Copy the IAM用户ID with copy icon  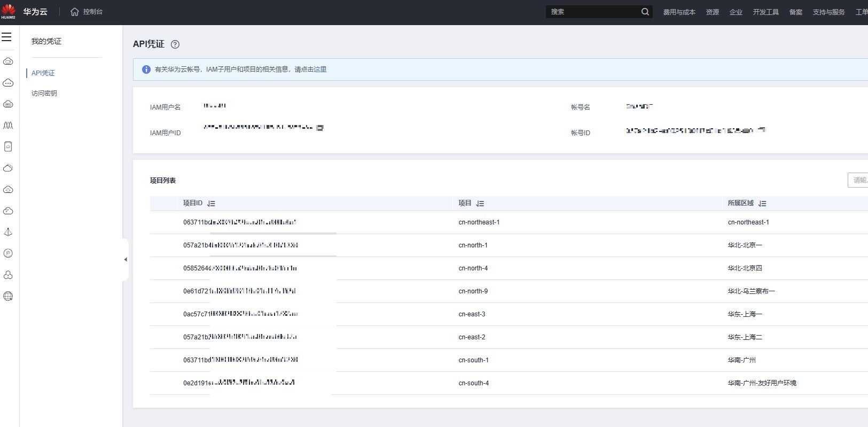[320, 128]
